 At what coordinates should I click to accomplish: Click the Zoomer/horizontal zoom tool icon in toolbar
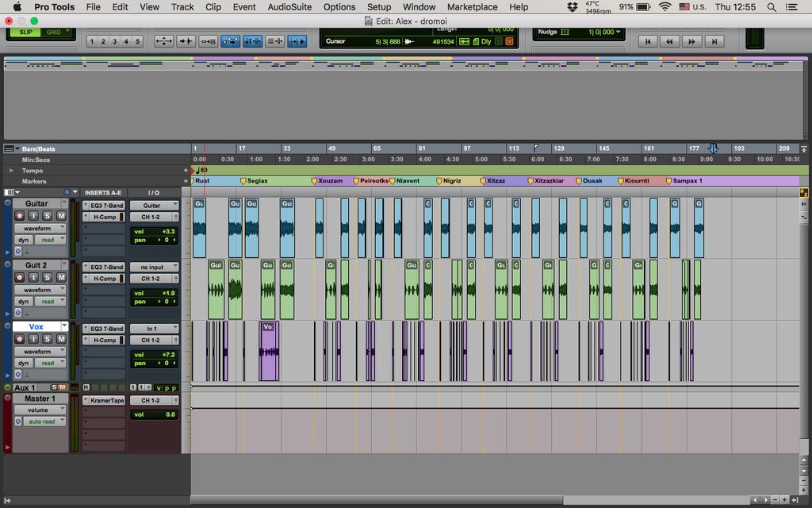(x=163, y=41)
